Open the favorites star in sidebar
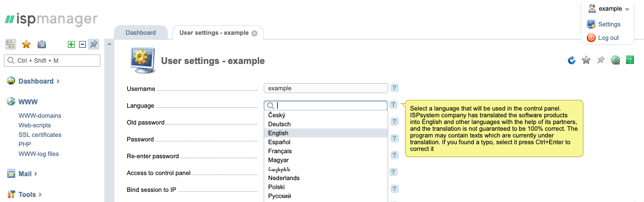 pyautogui.click(x=26, y=44)
